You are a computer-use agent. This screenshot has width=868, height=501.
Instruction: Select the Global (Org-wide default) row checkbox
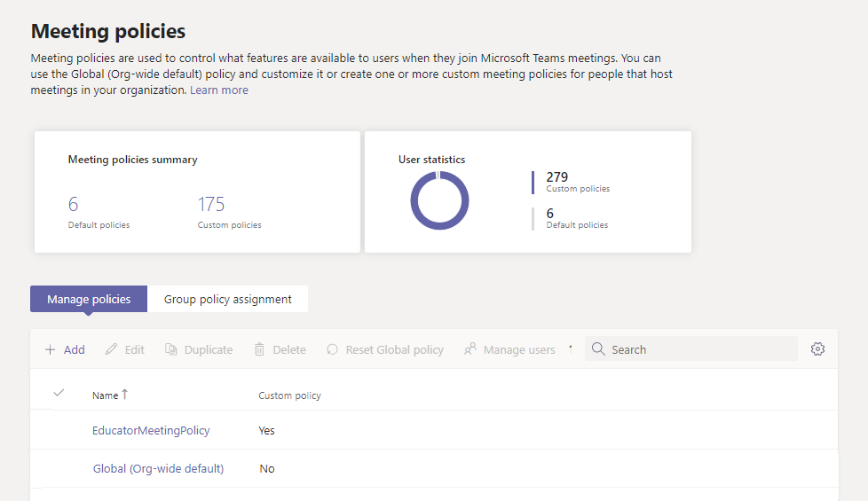(x=59, y=469)
